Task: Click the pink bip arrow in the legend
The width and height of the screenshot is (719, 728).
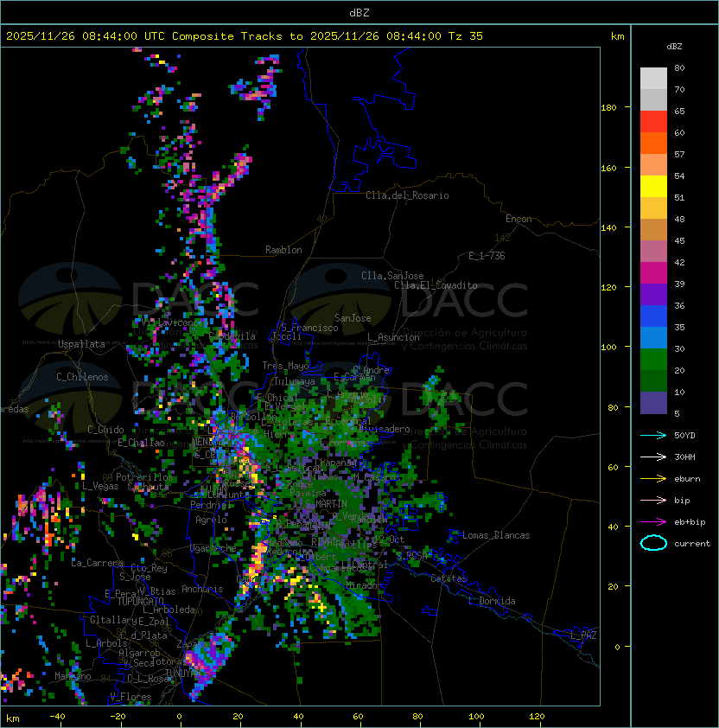Action: coord(653,500)
